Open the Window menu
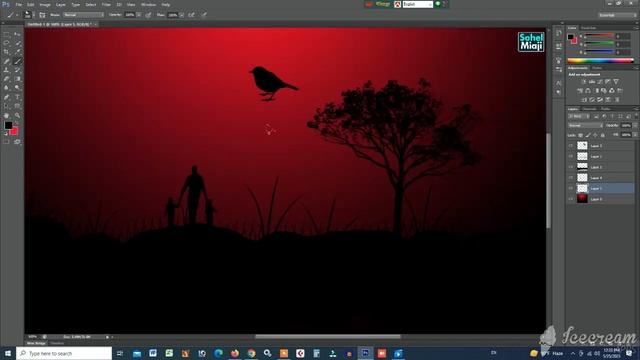640x360 pixels. point(148,4)
